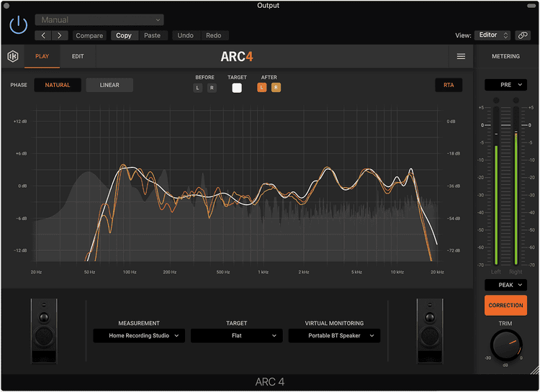Click the Trim knob
Screen dimensions: 540x392
pyautogui.click(x=505, y=345)
